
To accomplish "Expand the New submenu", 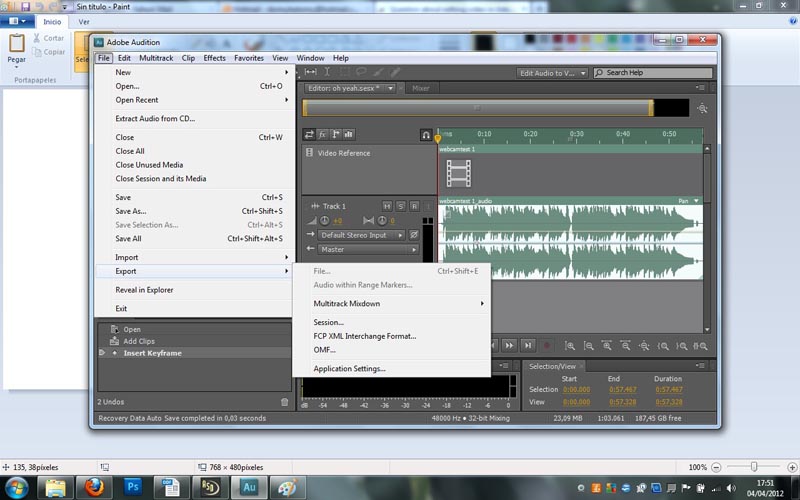I will 195,72.
